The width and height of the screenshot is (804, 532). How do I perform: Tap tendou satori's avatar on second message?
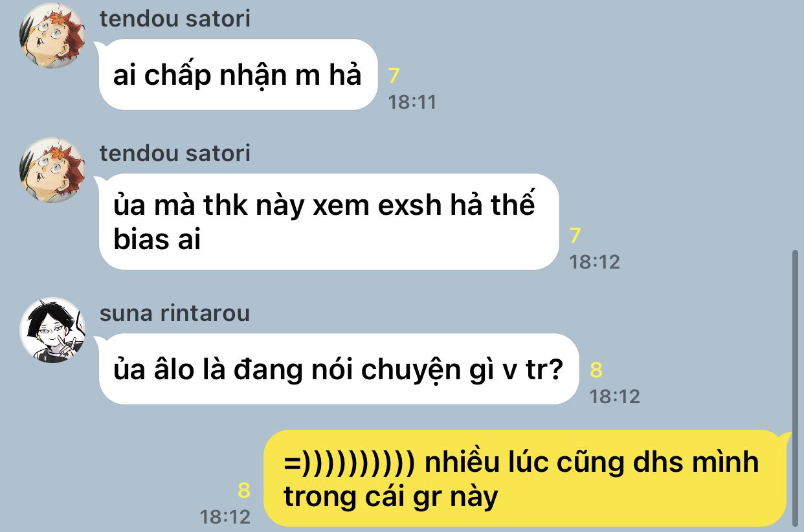52,170
